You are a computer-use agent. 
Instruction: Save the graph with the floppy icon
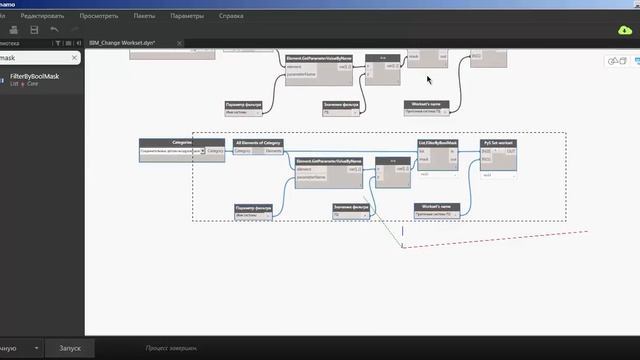tap(34, 30)
